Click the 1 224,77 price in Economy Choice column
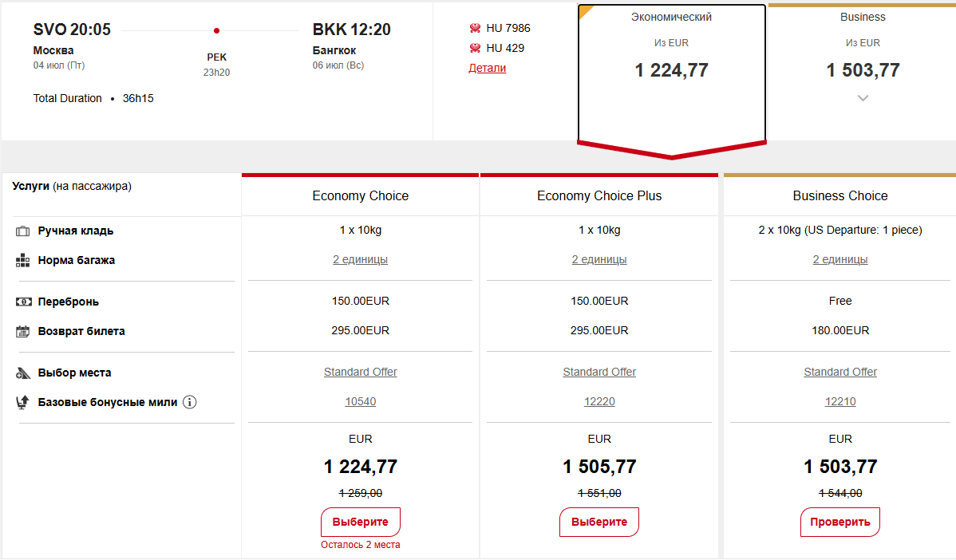Screen dimensions: 956x560 coord(361,467)
